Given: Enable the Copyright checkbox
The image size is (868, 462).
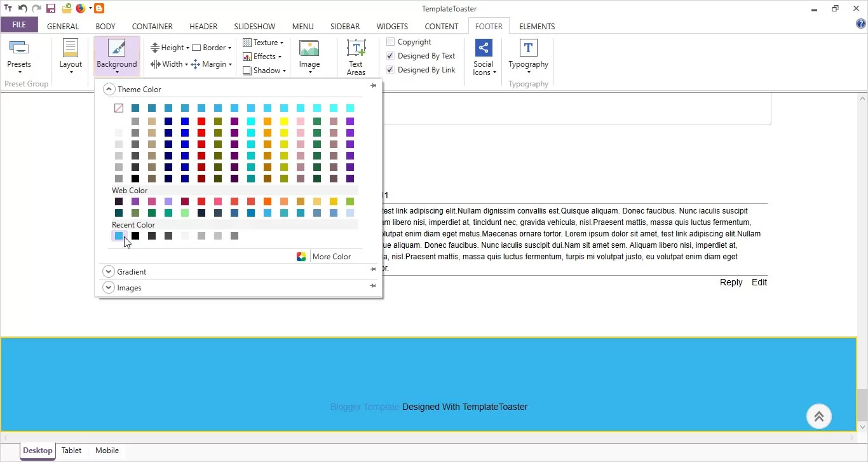Looking at the screenshot, I should 391,42.
